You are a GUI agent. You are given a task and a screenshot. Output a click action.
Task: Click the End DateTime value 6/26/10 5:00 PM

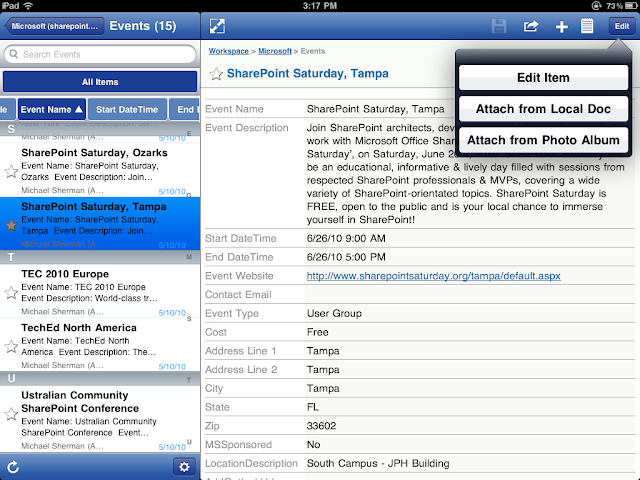point(346,257)
